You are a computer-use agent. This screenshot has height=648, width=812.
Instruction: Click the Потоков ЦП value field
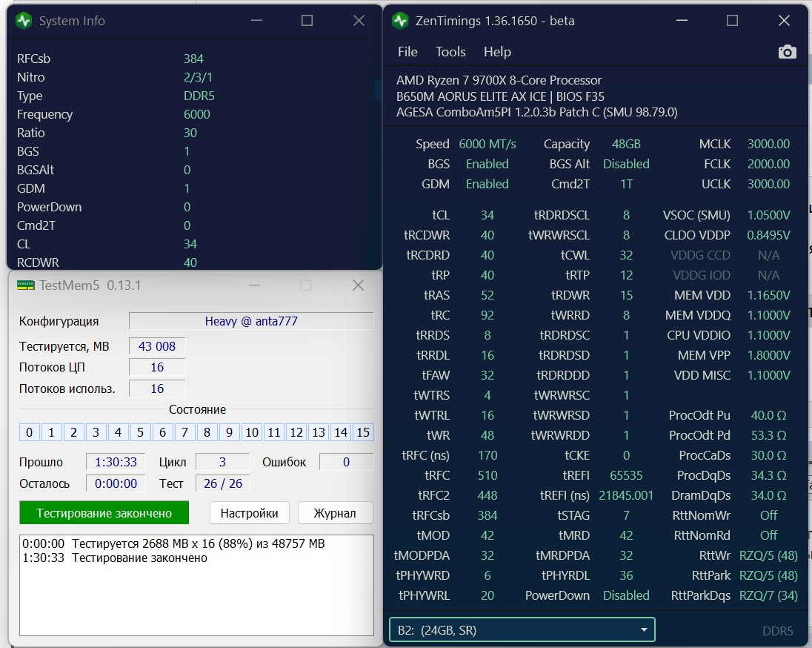pyautogui.click(x=157, y=367)
